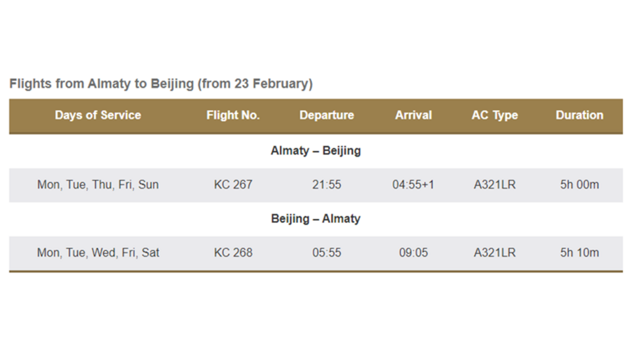Image resolution: width=644 pixels, height=362 pixels.
Task: Select the Departure column header
Action: 327,115
